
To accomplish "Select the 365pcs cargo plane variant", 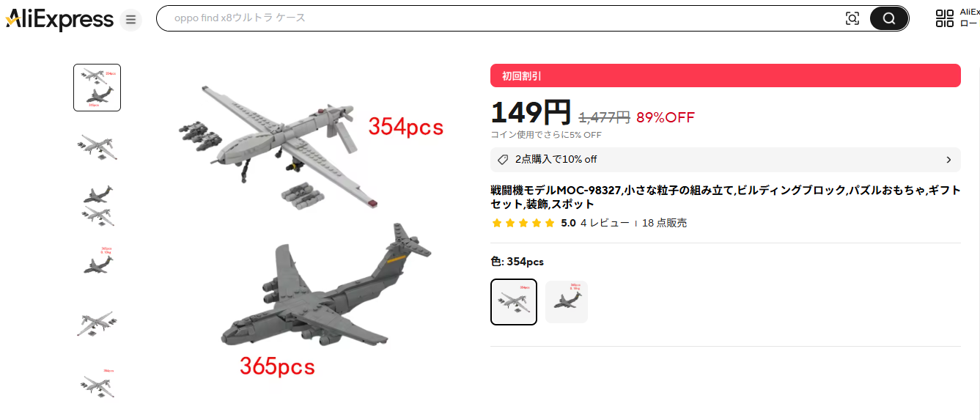I will click(567, 301).
